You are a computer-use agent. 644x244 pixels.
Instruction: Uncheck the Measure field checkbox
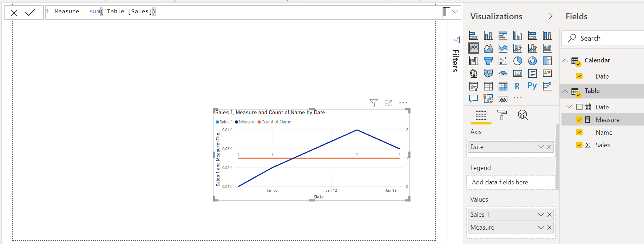pos(579,120)
